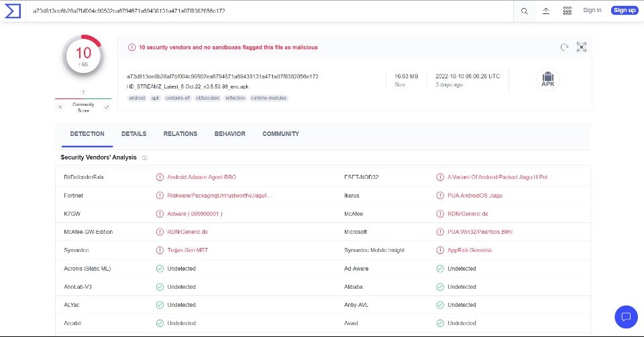Click the ESET-NOD32 alert icon
The image size is (644, 337).
(440, 177)
